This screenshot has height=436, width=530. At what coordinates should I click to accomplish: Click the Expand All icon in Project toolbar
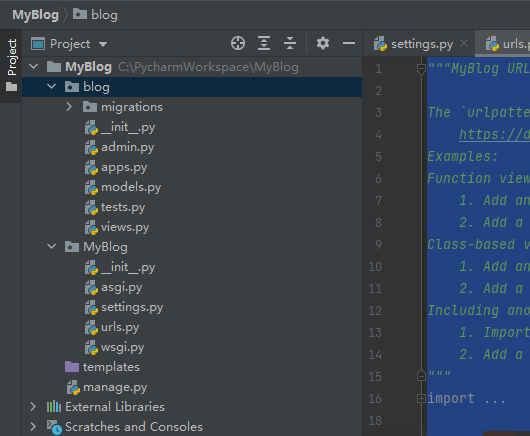264,43
